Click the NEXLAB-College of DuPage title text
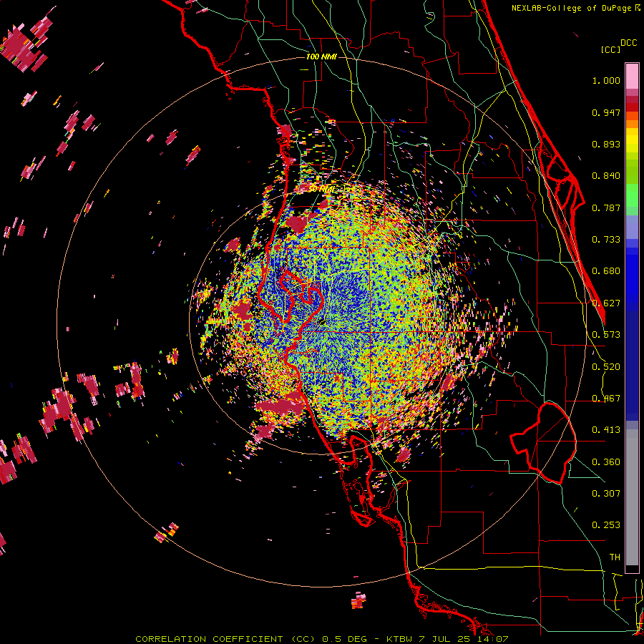The width and height of the screenshot is (644, 644). click(x=571, y=8)
